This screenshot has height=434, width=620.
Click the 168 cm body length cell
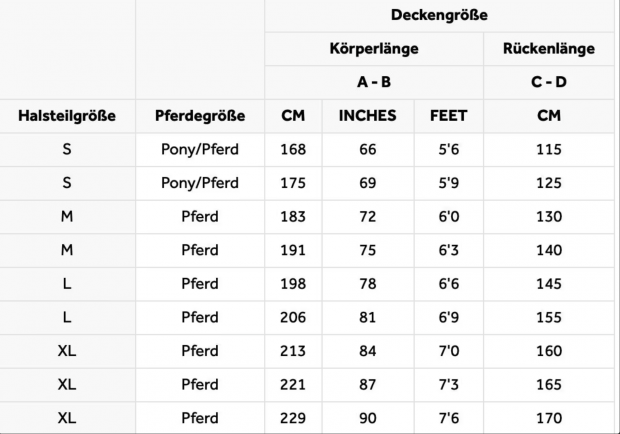click(293, 149)
